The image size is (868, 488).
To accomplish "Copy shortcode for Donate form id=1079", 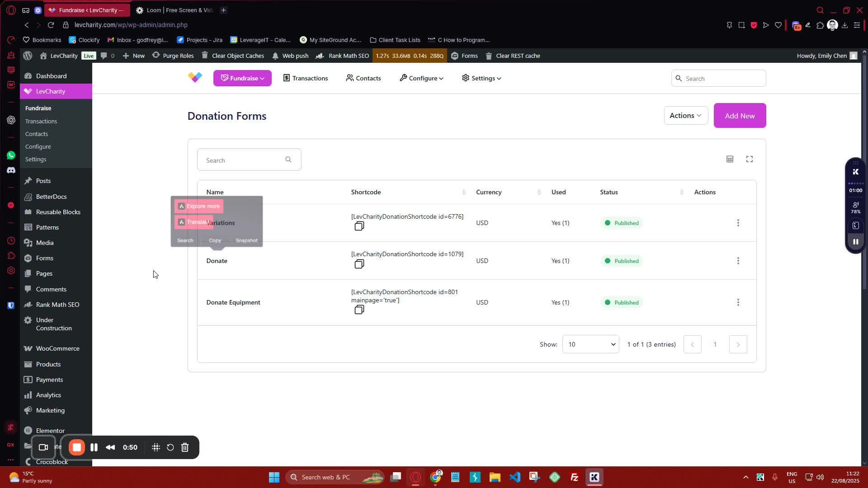I will coord(359,264).
